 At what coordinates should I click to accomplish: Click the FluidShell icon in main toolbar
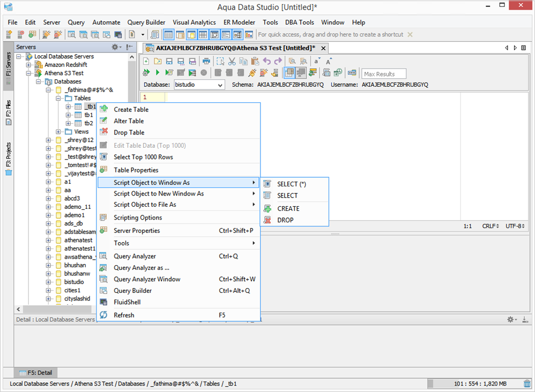click(118, 34)
